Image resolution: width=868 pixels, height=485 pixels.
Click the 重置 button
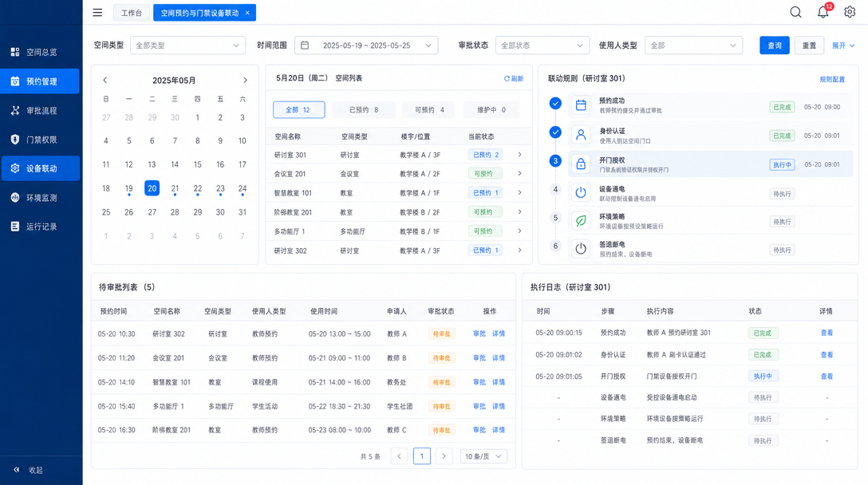[x=809, y=45]
